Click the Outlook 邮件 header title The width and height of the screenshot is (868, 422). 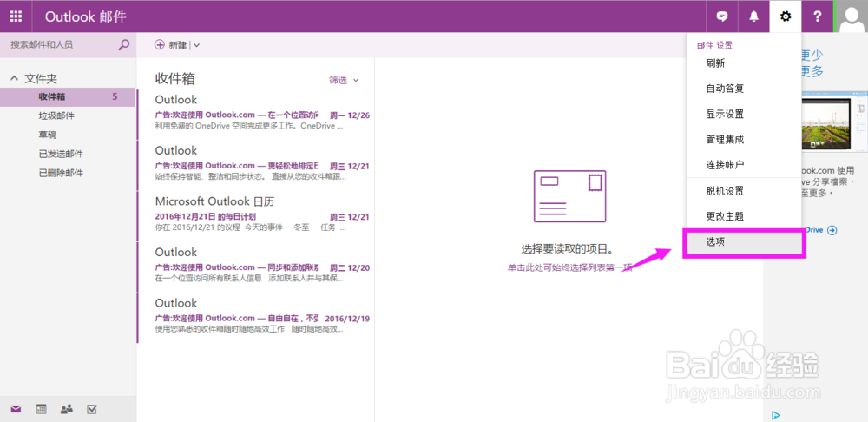pos(86,16)
